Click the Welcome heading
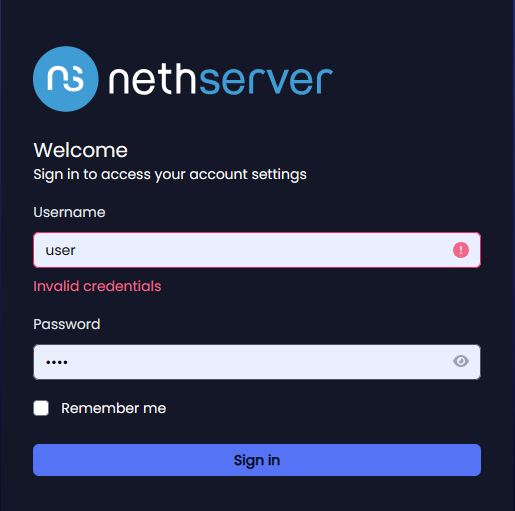The image size is (515, 511). coord(81,150)
